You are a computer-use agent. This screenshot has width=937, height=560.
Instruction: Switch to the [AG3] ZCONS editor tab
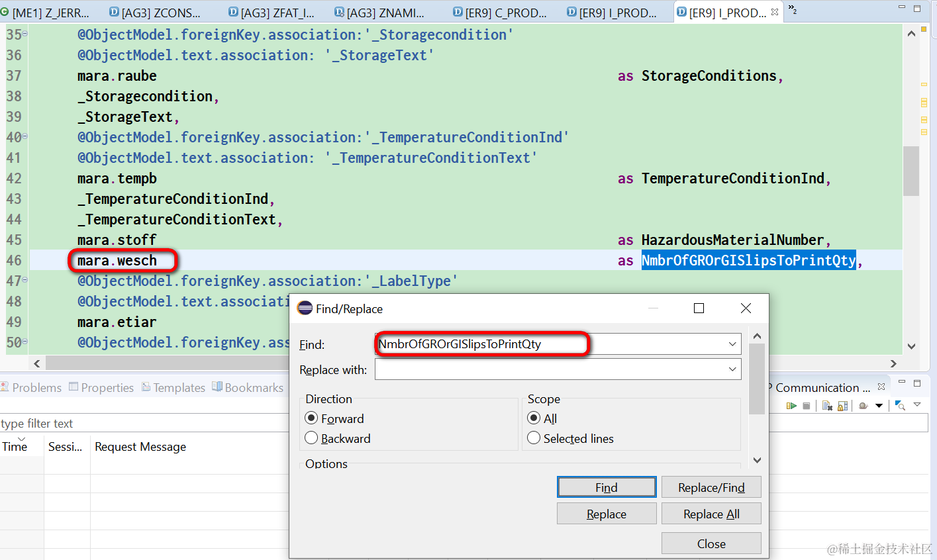155,13
